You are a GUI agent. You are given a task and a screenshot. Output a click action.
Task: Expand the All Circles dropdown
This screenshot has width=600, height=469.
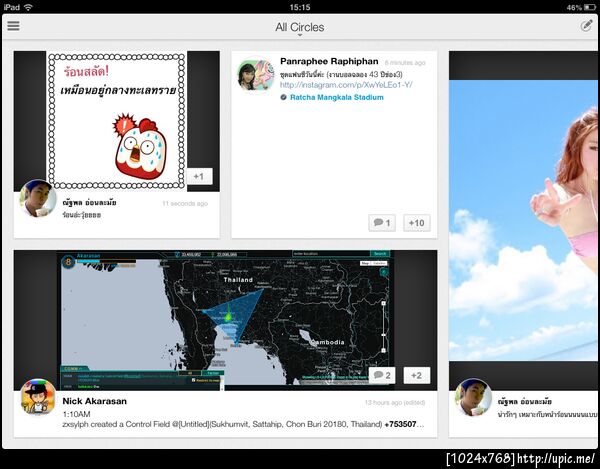click(x=300, y=28)
